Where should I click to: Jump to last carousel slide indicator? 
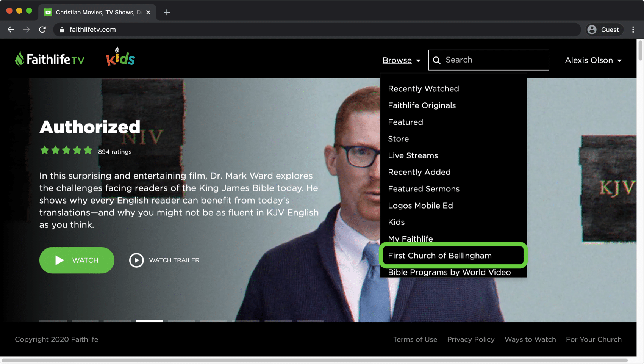pos(310,321)
